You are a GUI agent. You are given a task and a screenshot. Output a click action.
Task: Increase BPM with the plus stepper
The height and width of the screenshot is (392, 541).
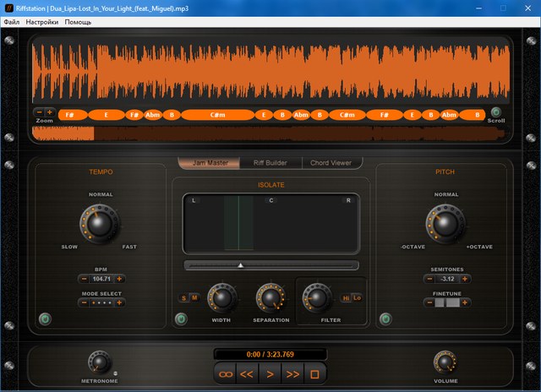tap(119, 279)
